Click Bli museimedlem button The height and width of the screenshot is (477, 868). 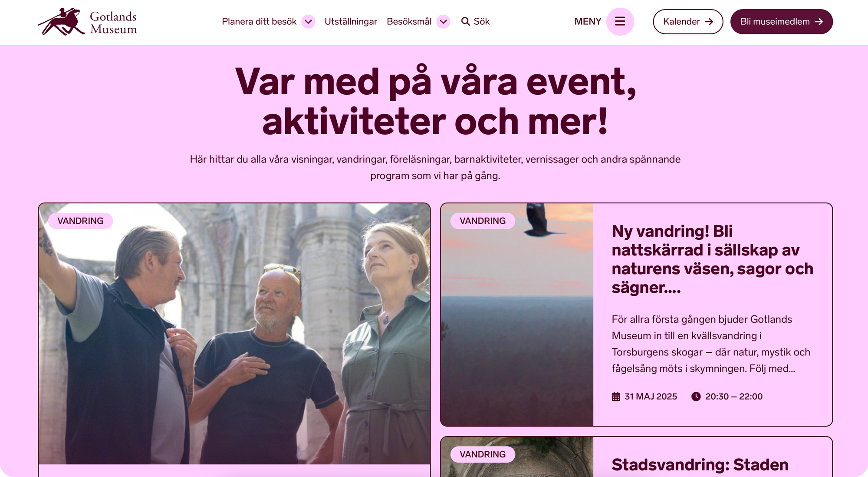(781, 22)
